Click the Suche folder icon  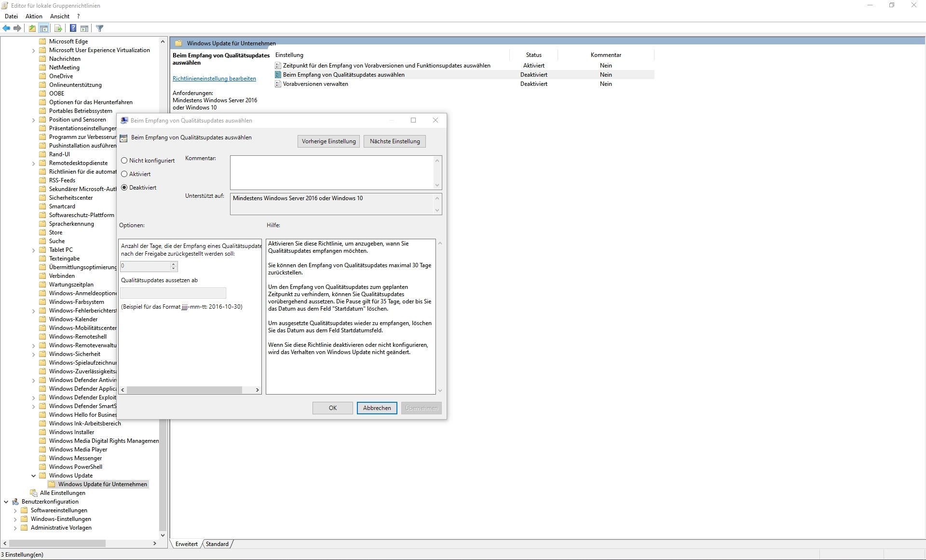coord(42,241)
